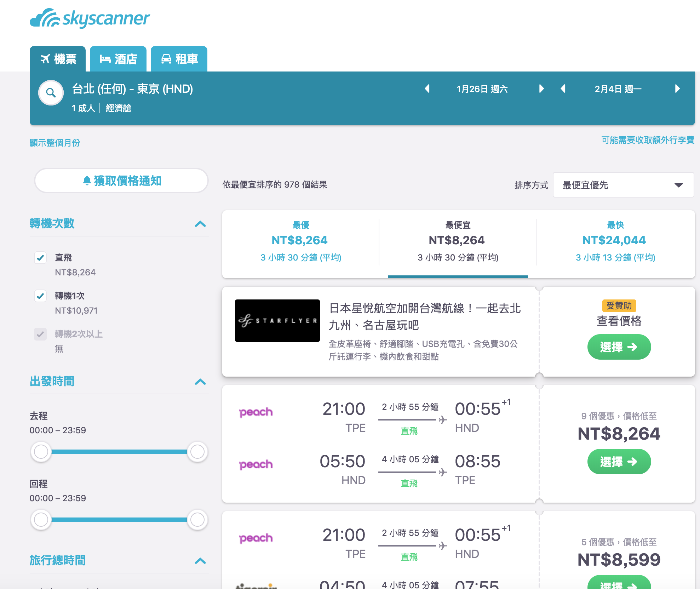Select the search magnifier icon

pos(51,93)
